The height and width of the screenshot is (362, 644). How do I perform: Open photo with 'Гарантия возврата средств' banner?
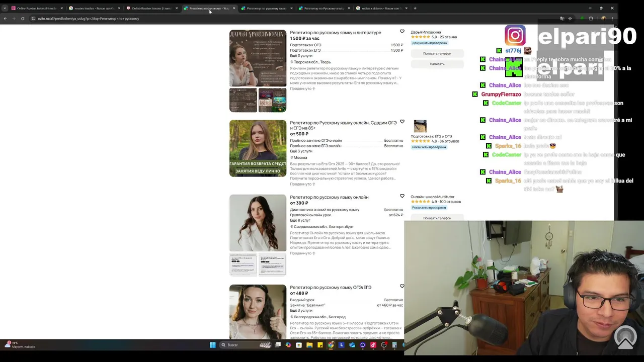coord(258,148)
